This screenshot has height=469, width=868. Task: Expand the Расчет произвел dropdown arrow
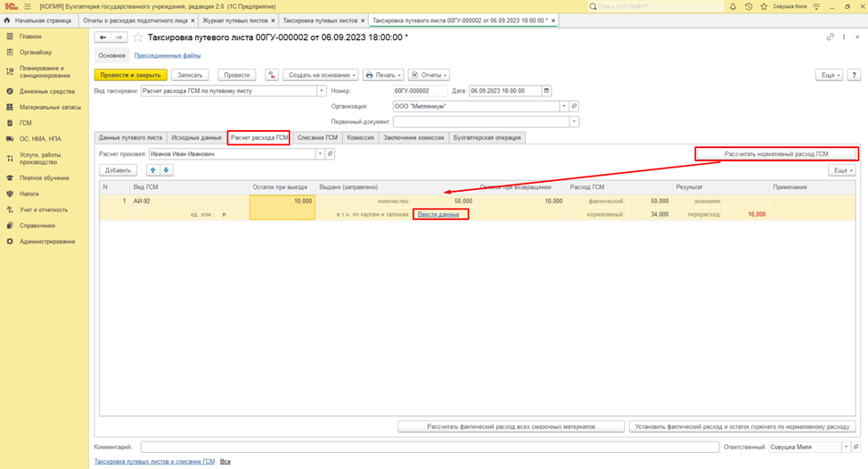(x=320, y=154)
